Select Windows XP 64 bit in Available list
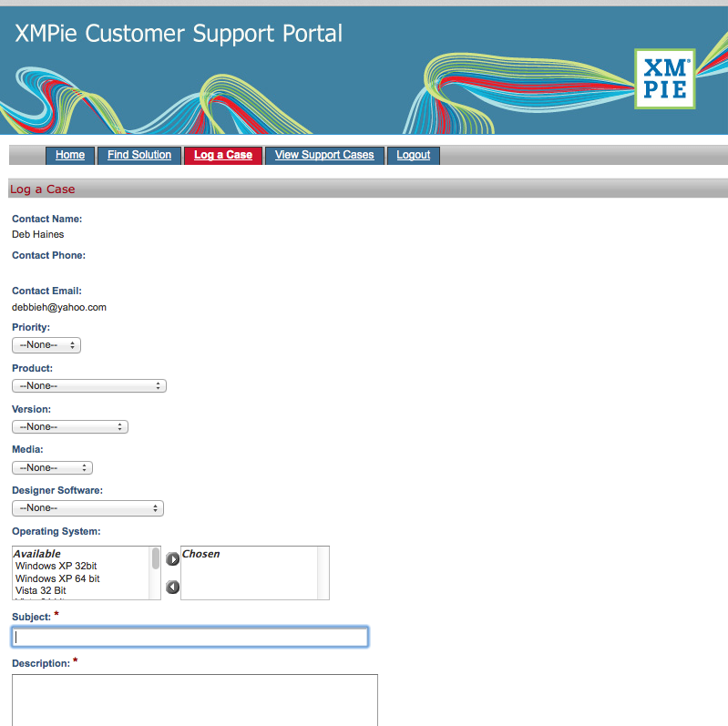The height and width of the screenshot is (726, 728). pos(57,578)
